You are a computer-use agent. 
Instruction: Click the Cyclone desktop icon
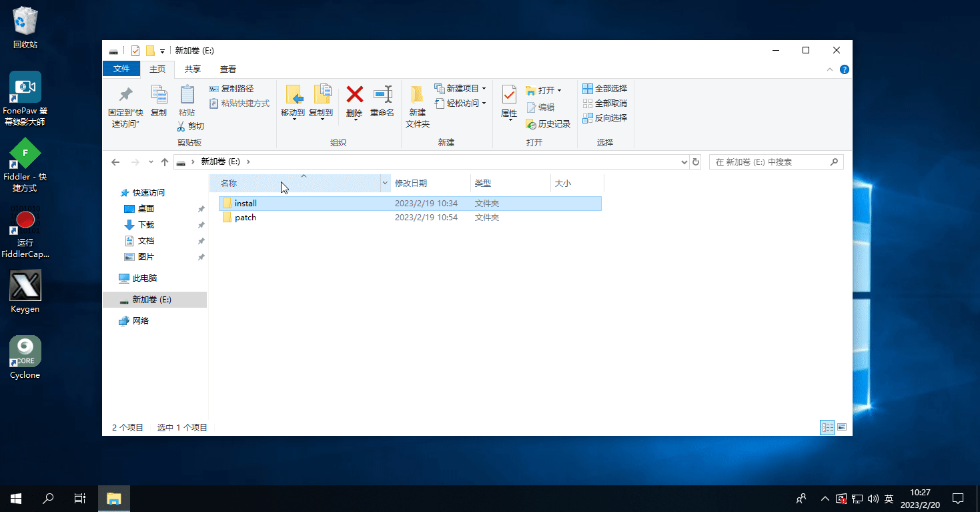tap(25, 358)
